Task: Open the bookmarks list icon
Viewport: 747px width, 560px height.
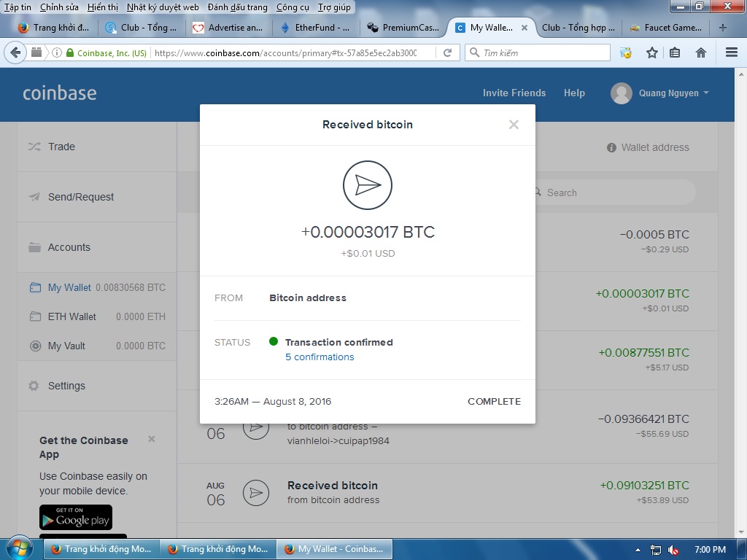Action: click(x=675, y=52)
